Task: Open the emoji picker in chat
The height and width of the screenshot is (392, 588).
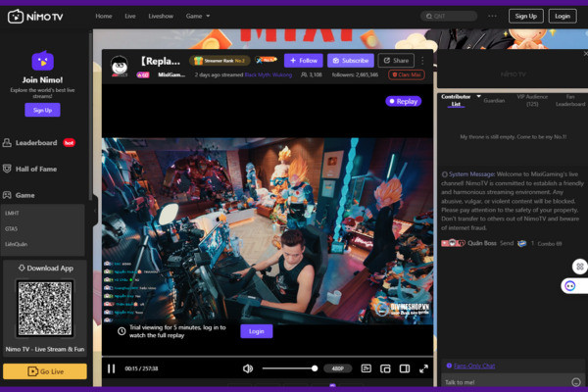Action: click(x=576, y=382)
